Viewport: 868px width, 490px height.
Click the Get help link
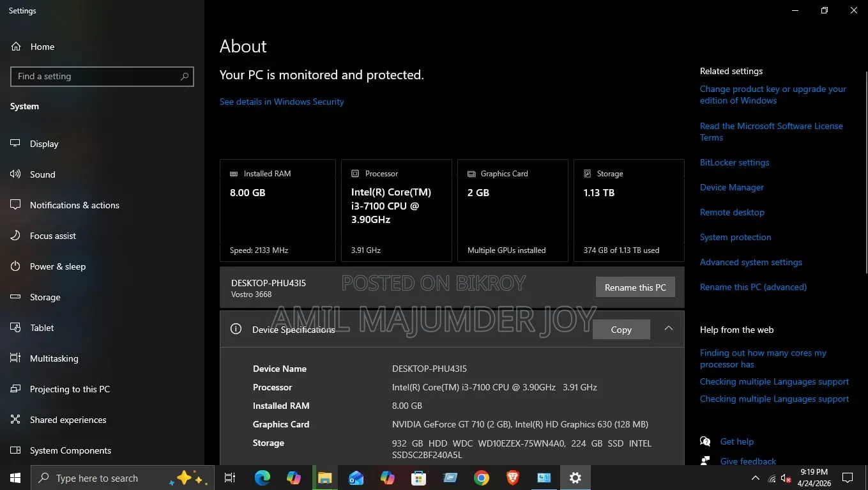pyautogui.click(x=737, y=441)
